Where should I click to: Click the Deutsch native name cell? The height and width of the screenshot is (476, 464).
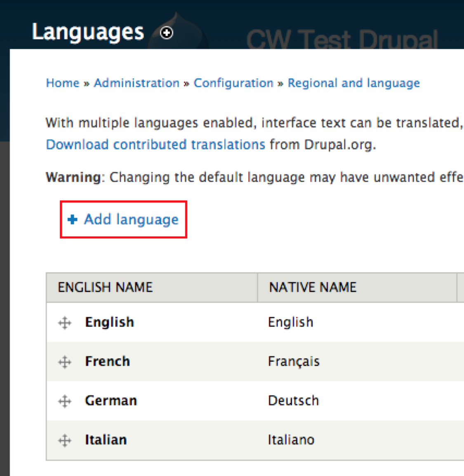[293, 401]
